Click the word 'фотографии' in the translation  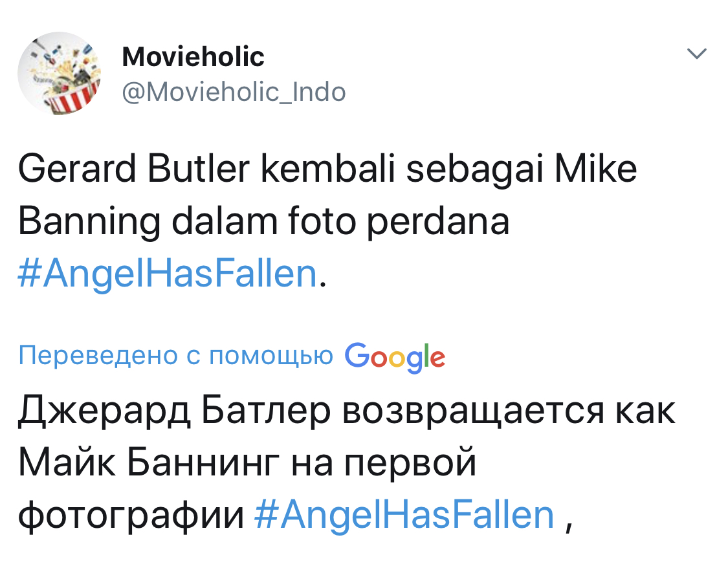[x=131, y=514]
